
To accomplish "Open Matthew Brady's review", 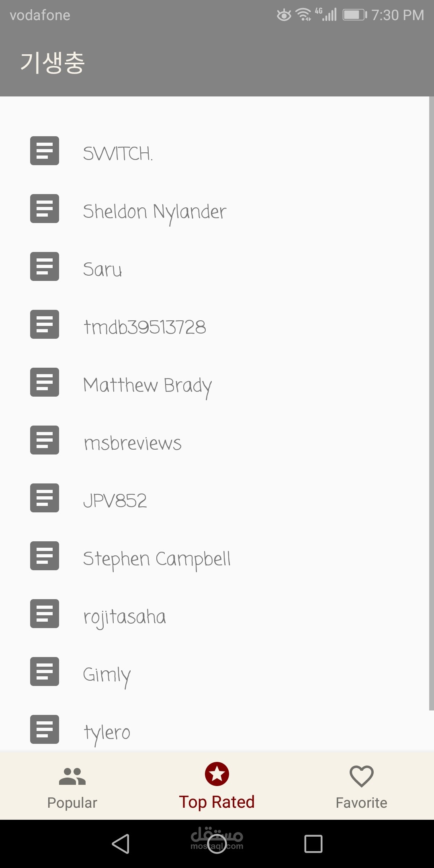I will click(147, 385).
